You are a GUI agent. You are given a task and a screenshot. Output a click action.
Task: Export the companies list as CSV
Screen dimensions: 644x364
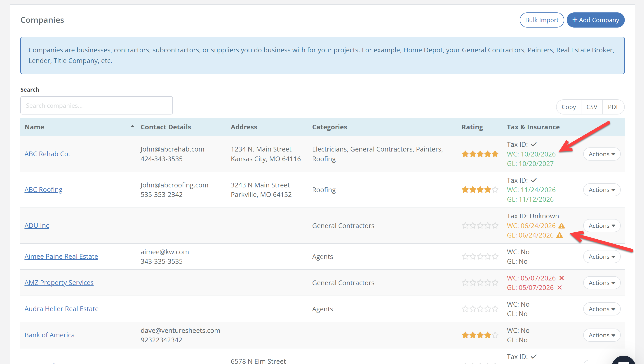592,107
